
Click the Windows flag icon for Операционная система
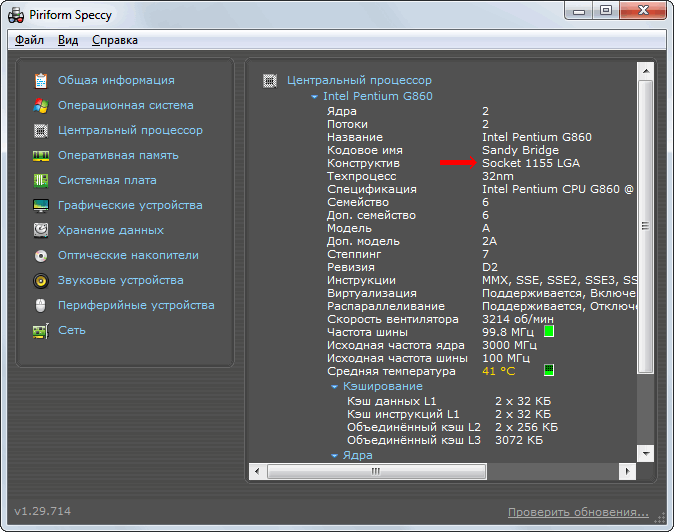pyautogui.click(x=41, y=105)
